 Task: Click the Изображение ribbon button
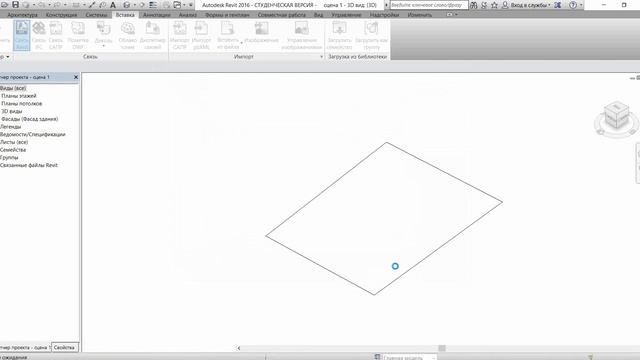(261, 33)
